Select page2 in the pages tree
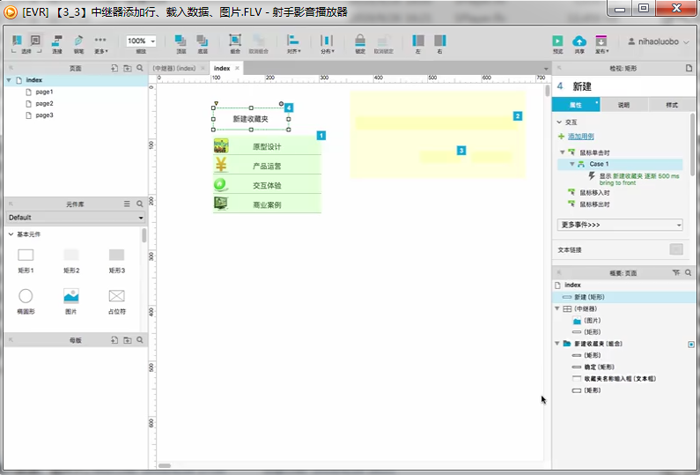The height and width of the screenshot is (475, 700). tap(44, 103)
